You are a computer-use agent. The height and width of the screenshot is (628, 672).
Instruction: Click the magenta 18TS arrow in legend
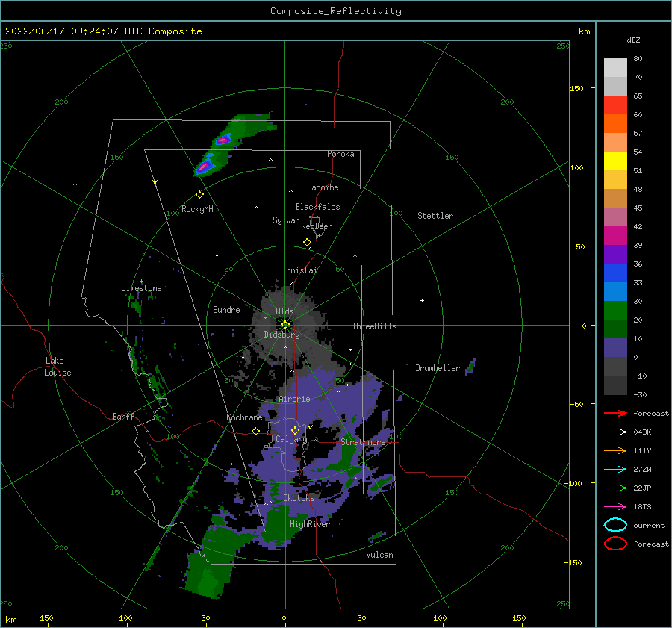[x=615, y=507]
